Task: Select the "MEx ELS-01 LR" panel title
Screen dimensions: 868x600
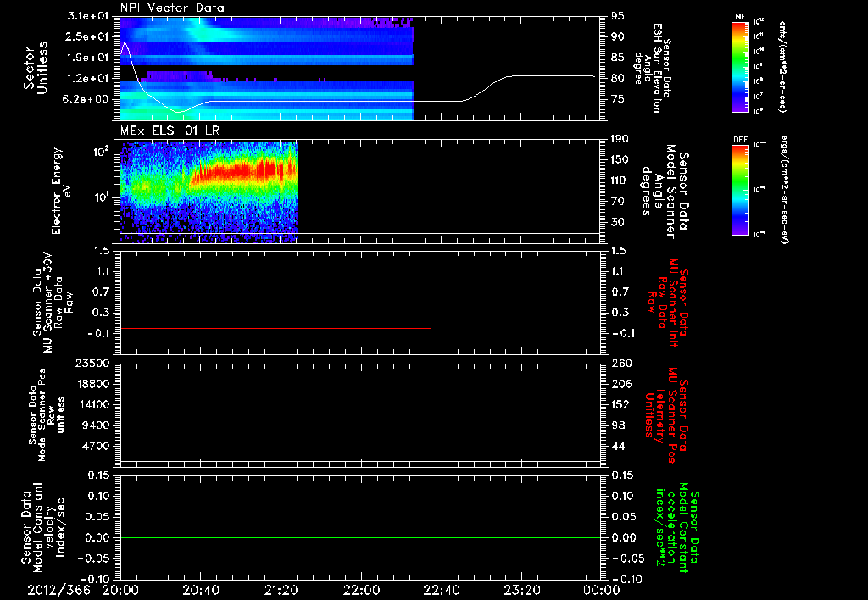Action: 170,131
